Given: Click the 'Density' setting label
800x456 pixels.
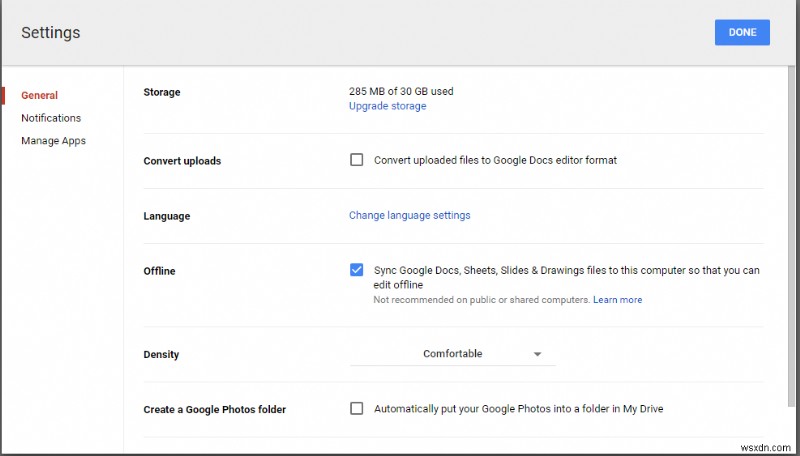Looking at the screenshot, I should pos(161,354).
